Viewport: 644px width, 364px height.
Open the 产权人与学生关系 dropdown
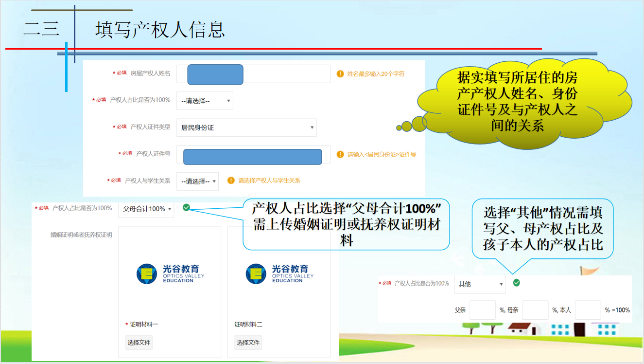pos(197,181)
